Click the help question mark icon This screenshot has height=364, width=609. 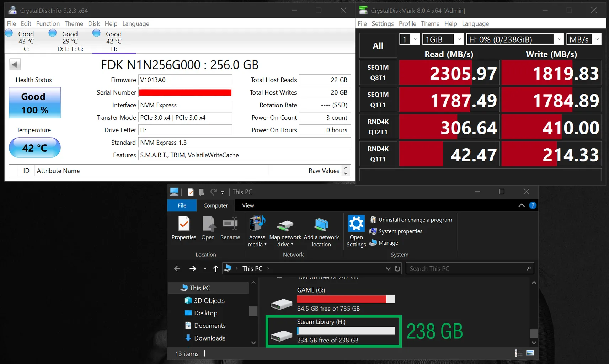tap(533, 205)
